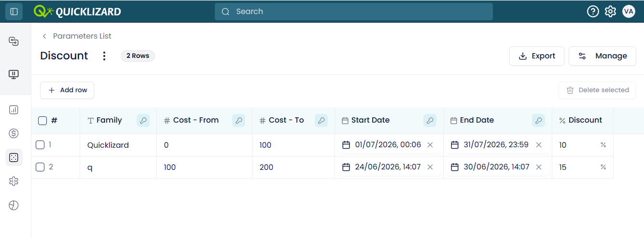Check the checkbox for row 2
The height and width of the screenshot is (238, 644).
[x=40, y=167]
